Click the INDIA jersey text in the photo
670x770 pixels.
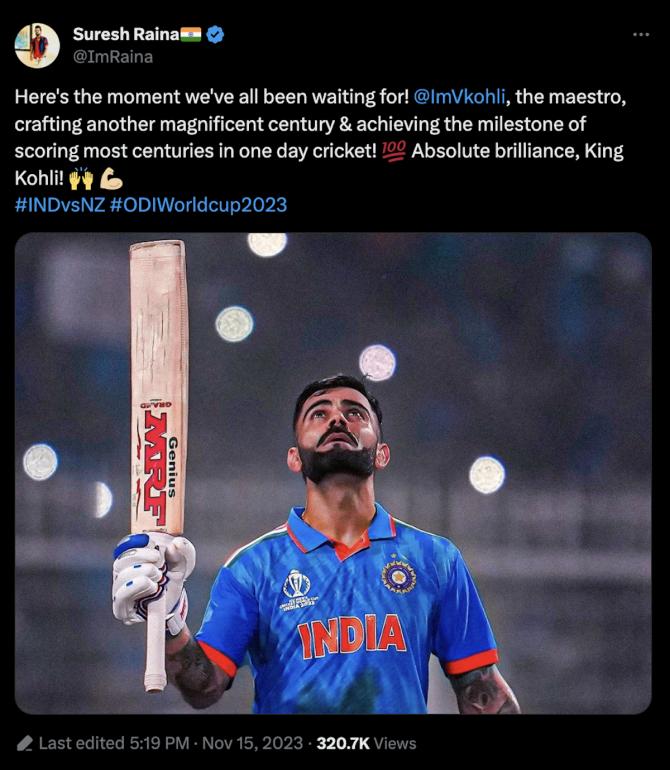click(352, 635)
